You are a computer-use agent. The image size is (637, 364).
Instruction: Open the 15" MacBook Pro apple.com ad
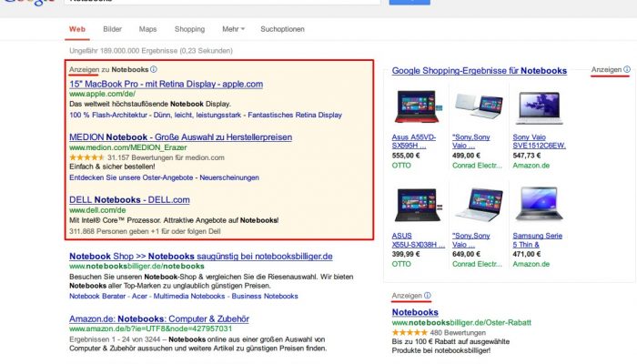(x=167, y=84)
